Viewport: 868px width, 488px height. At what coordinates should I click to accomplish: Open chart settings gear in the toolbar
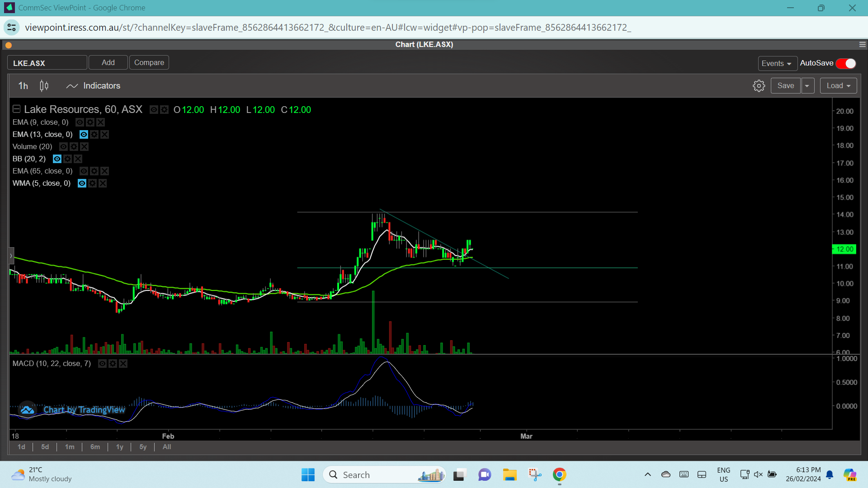[x=759, y=86]
